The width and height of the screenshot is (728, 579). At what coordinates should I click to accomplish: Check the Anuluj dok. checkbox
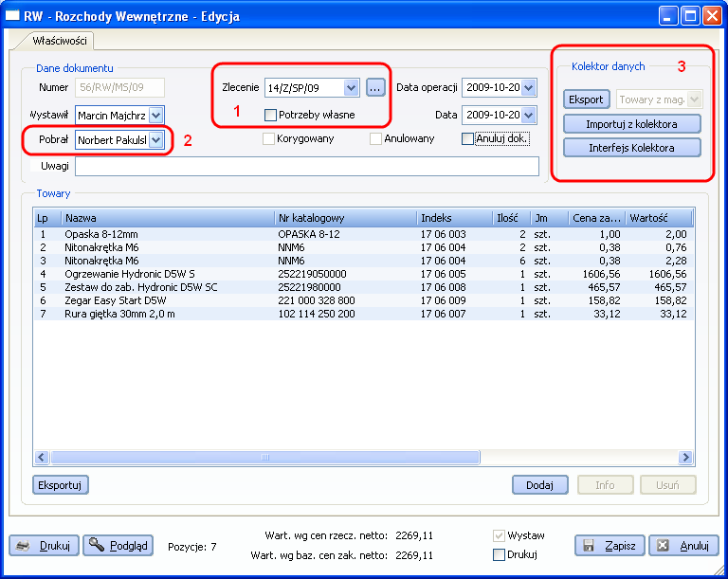click(x=467, y=138)
